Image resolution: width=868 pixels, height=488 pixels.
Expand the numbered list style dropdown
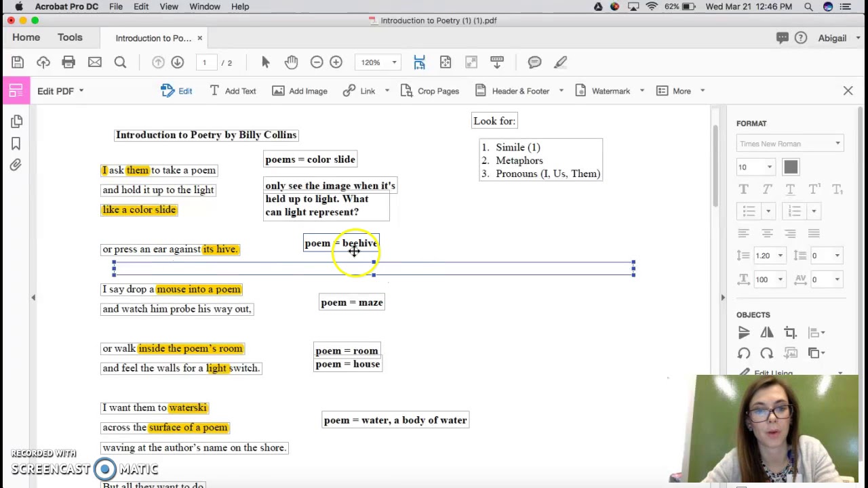814,211
